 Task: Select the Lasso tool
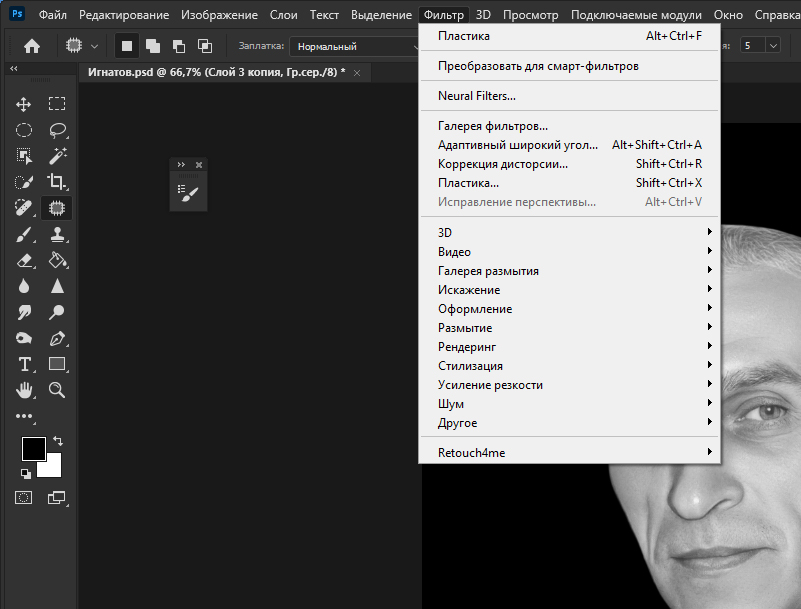(57, 130)
